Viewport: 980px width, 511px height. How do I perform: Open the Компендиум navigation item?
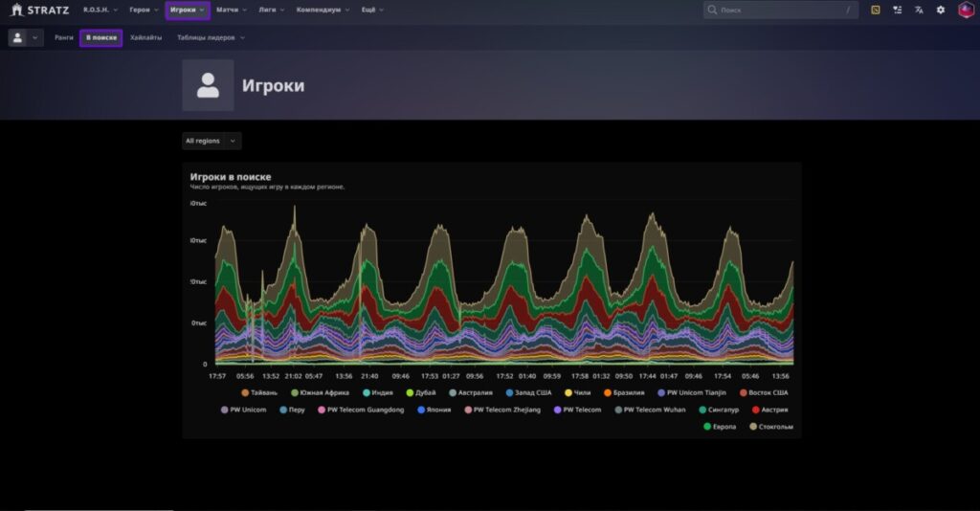point(323,10)
